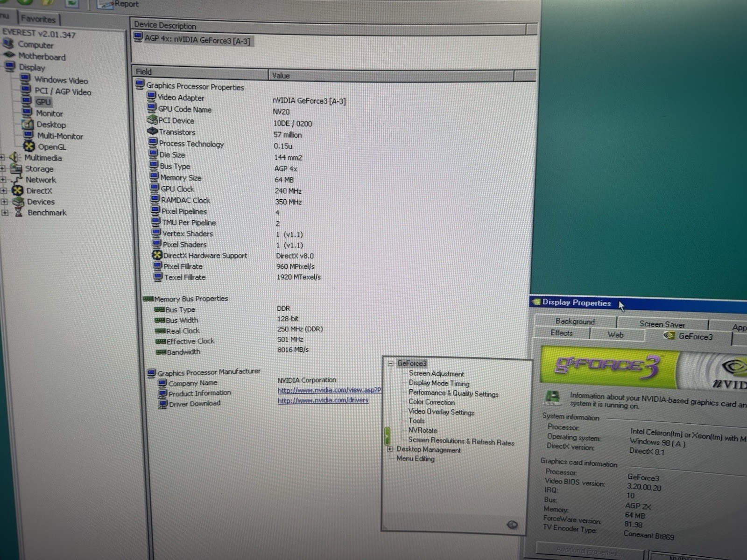Viewport: 747px width, 560px height.
Task: Collapse the GeForce3 settings tree node
Action: (x=391, y=363)
